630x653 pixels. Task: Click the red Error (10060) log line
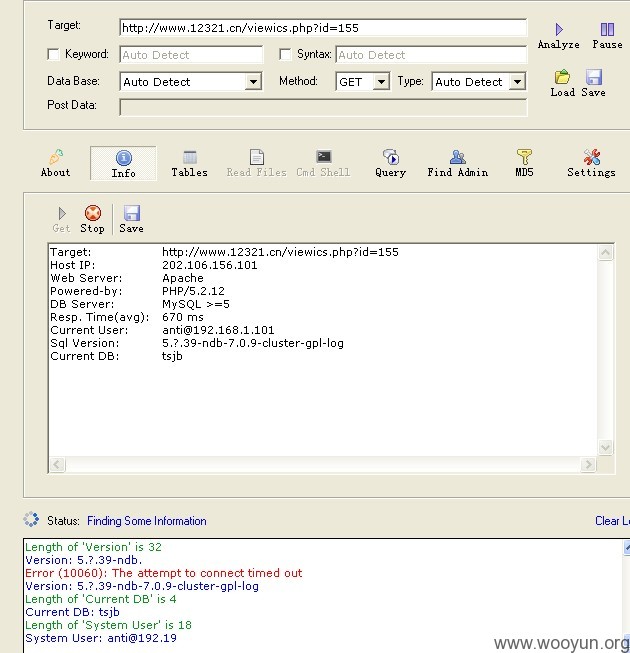(164, 573)
